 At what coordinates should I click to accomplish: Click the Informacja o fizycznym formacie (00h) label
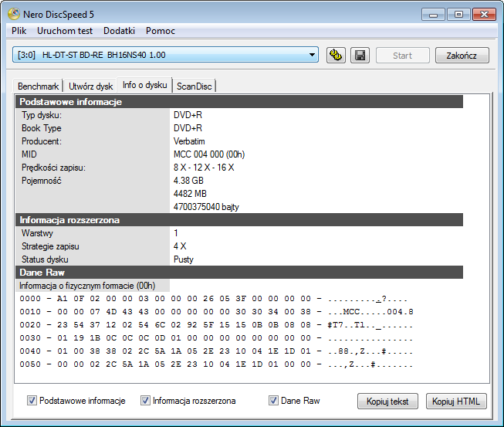(87, 286)
